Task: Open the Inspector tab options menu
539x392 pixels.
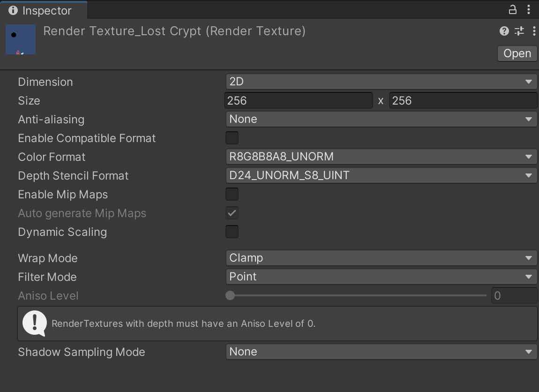Action: 529,10
